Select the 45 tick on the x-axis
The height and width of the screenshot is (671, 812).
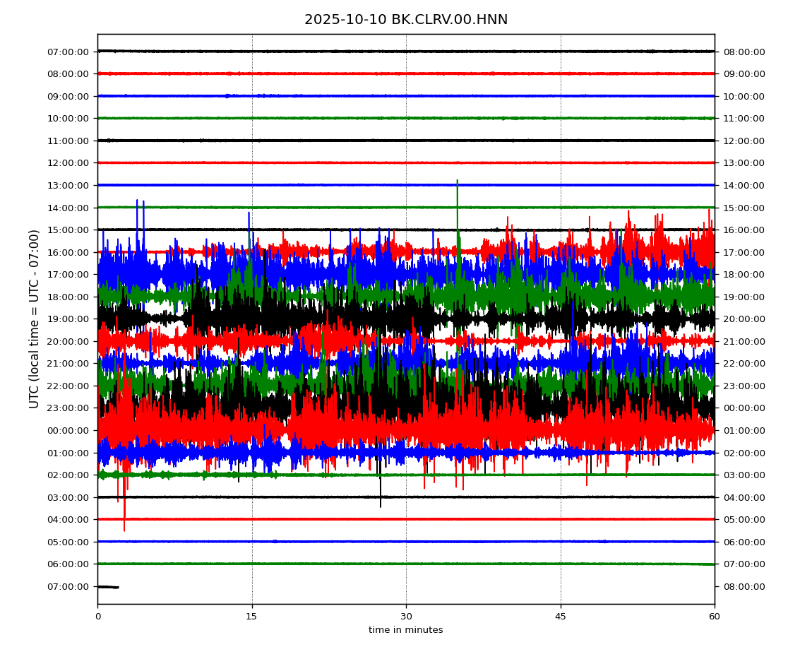coord(561,617)
